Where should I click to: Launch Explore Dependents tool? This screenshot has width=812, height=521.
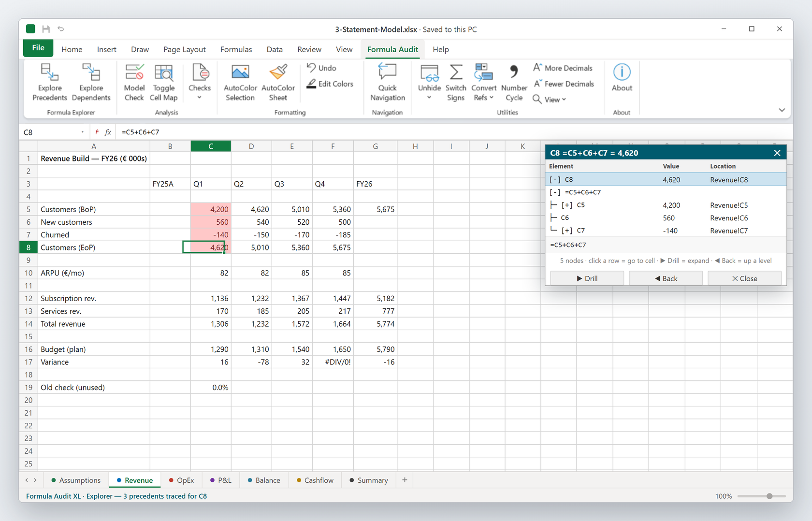pos(91,82)
